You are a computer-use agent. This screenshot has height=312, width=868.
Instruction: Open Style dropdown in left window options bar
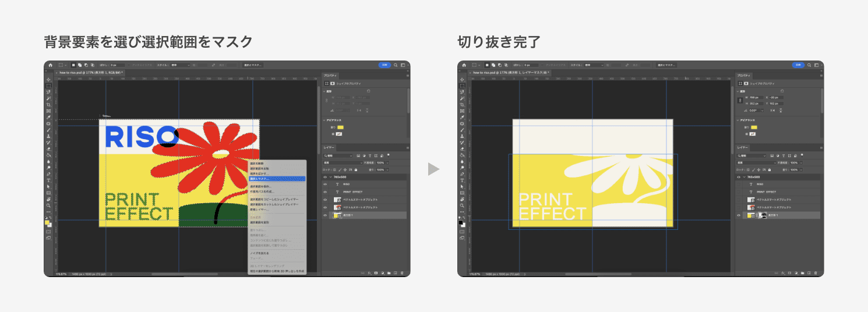click(180, 65)
